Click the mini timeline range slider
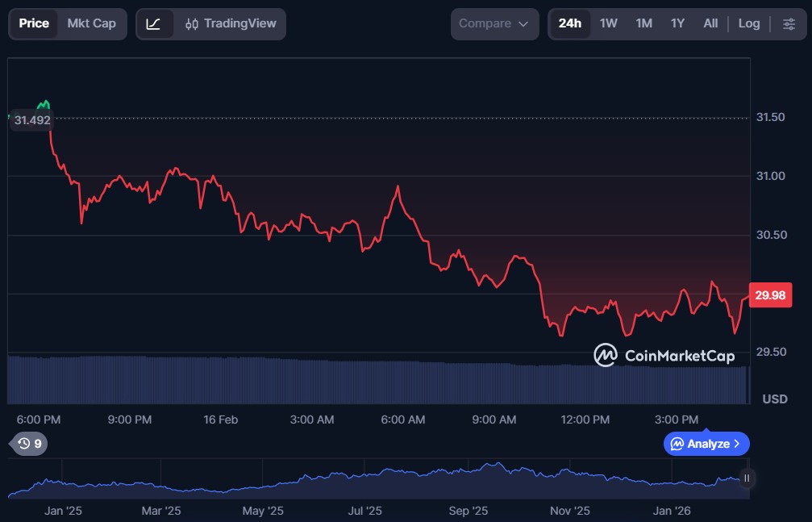812x522 pixels. (379, 480)
